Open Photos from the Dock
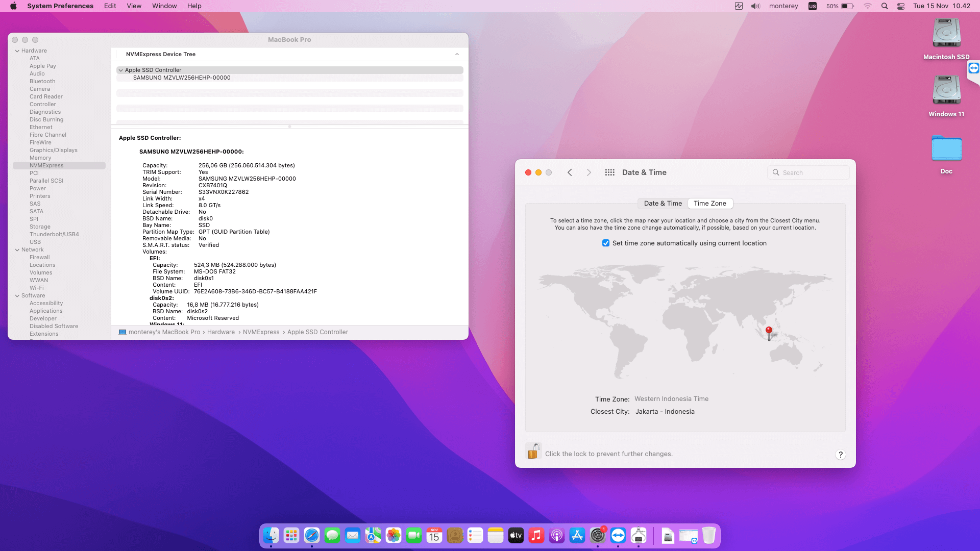The width and height of the screenshot is (980, 551). coord(394,535)
